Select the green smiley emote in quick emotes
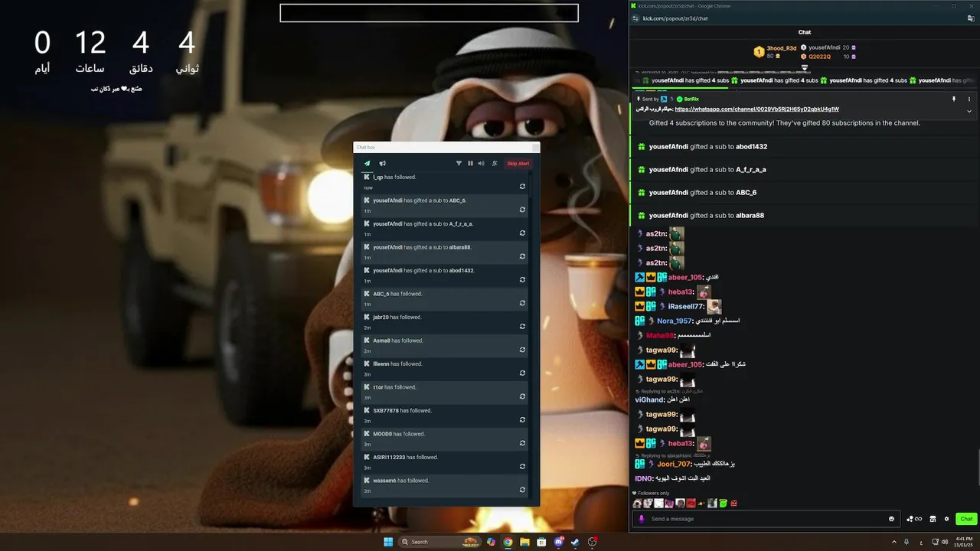The width and height of the screenshot is (980, 551). click(x=723, y=504)
